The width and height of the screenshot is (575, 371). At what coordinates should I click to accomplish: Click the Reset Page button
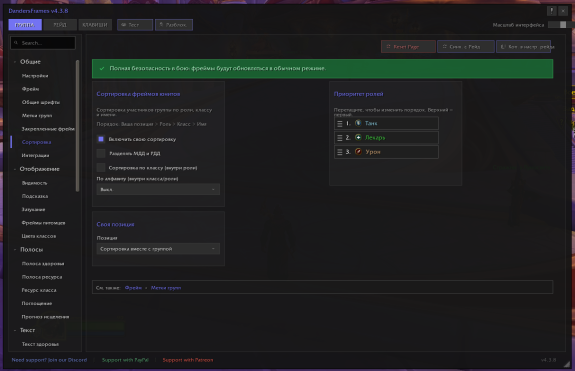pos(408,47)
